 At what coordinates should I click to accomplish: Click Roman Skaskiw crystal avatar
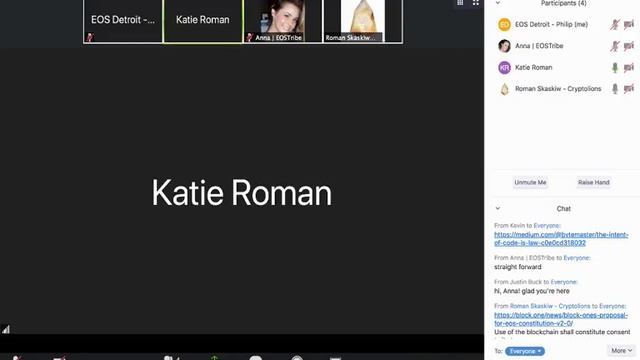coord(504,89)
